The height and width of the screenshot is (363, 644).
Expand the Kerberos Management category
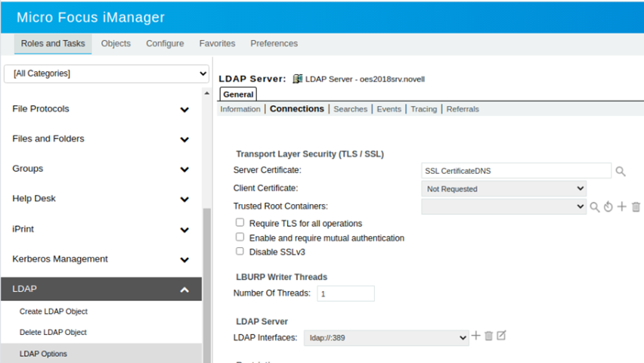pos(184,259)
